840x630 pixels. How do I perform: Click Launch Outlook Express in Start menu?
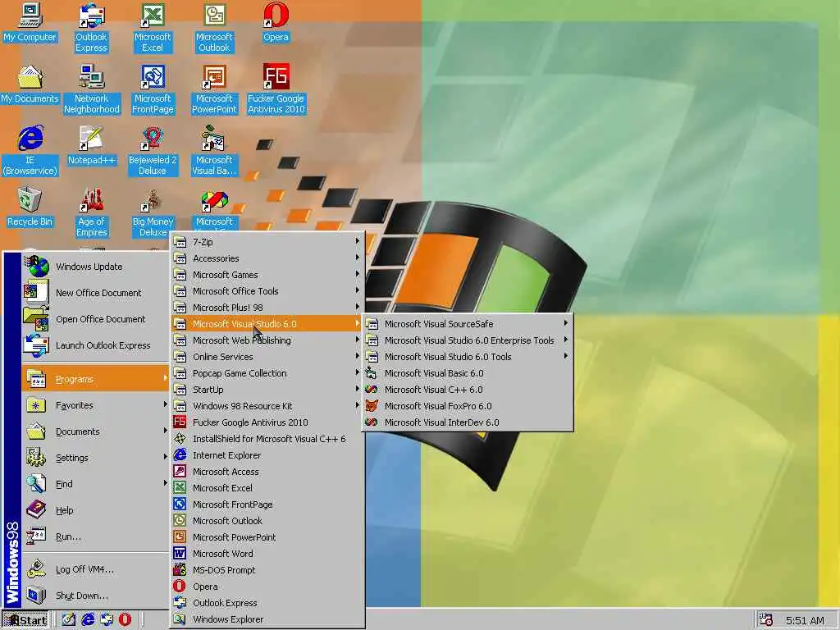95,345
